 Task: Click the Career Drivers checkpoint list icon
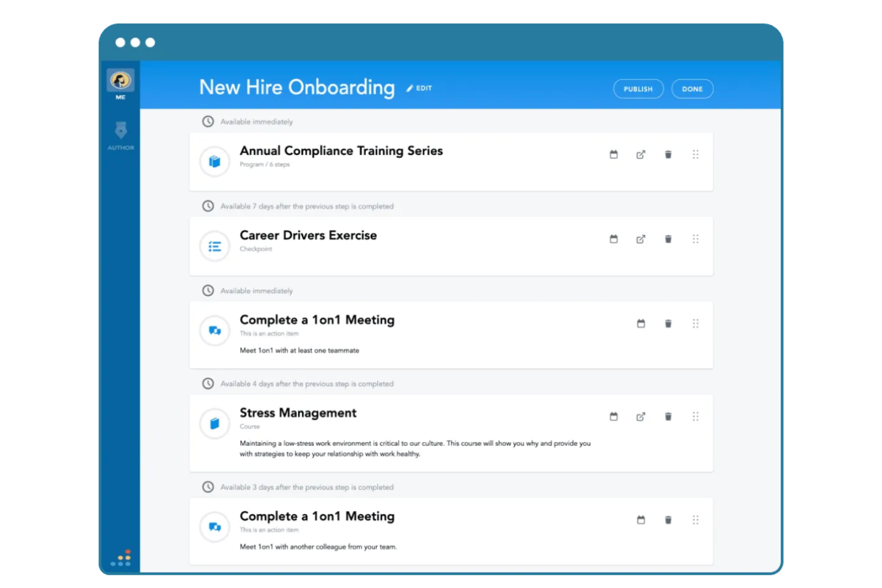pyautogui.click(x=215, y=246)
